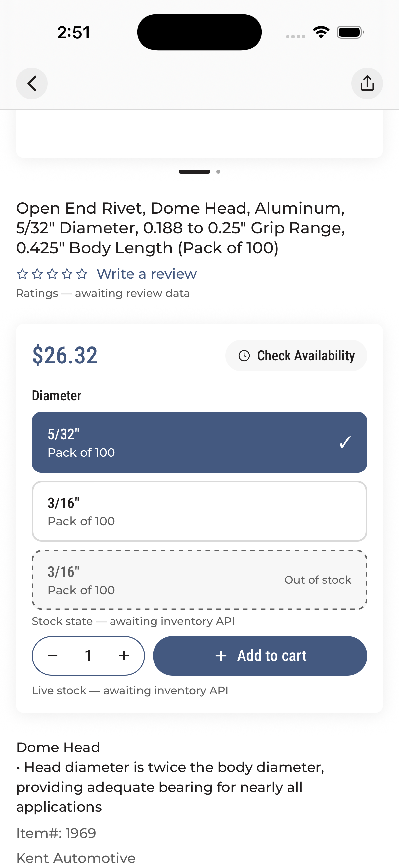
Task: Click the Write a review link
Action: pos(147,274)
